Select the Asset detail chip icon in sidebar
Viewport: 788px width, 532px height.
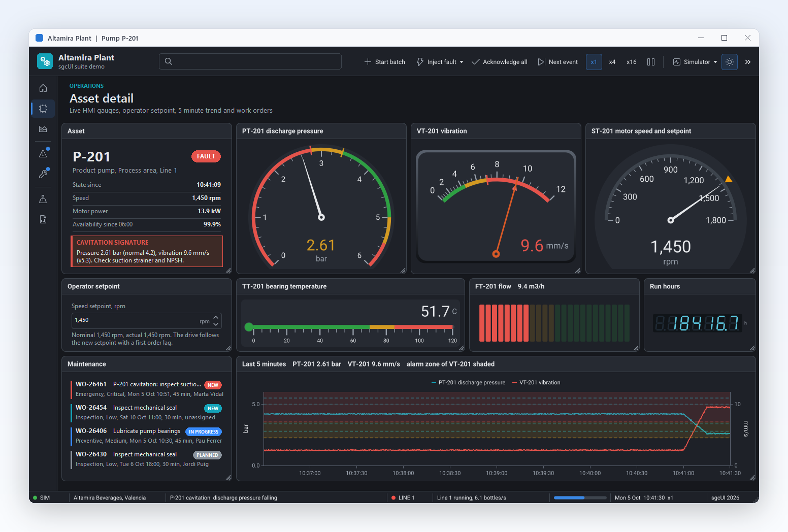click(x=43, y=109)
